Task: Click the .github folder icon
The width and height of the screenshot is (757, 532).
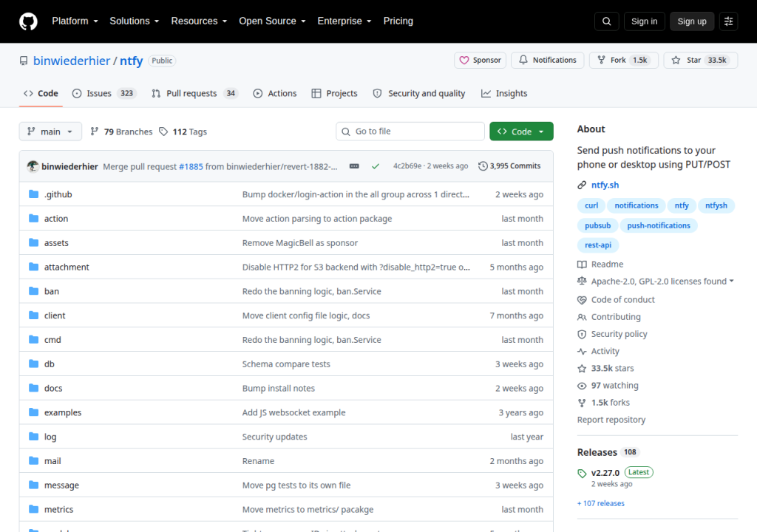Action: tap(33, 194)
